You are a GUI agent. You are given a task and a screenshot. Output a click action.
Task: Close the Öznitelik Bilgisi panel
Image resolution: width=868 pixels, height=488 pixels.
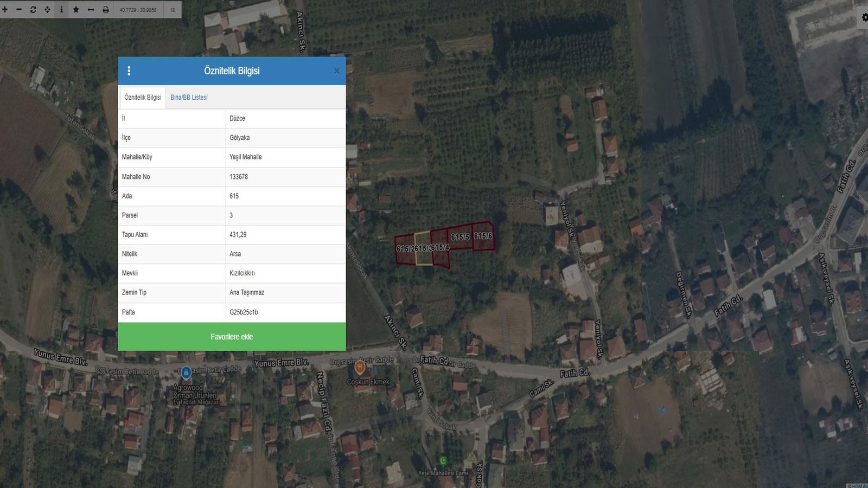tap(336, 71)
